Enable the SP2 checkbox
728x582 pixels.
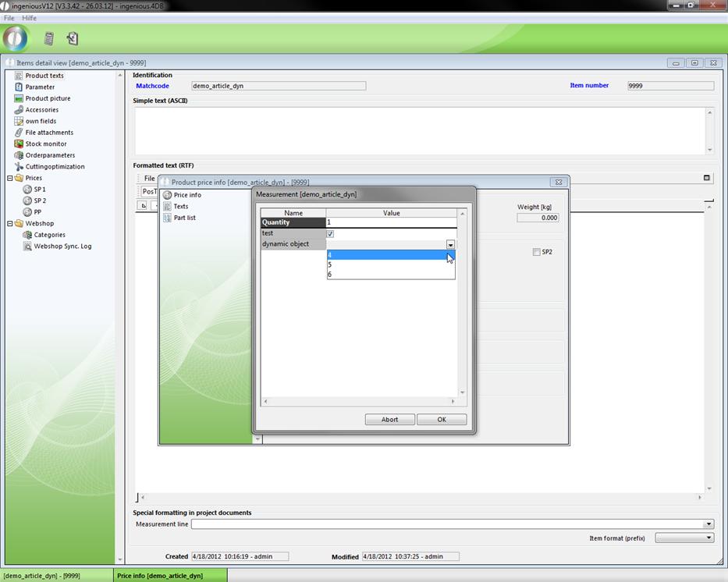coord(536,252)
